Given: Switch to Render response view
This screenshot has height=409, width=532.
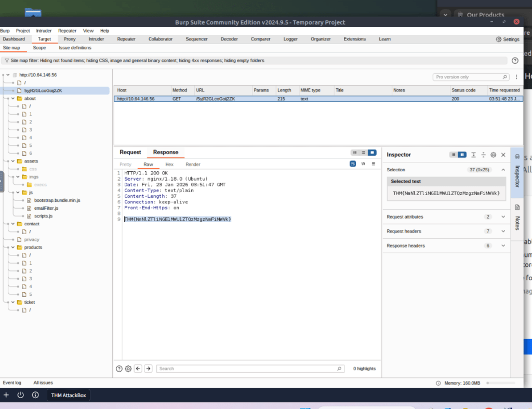Looking at the screenshot, I should pos(193,165).
